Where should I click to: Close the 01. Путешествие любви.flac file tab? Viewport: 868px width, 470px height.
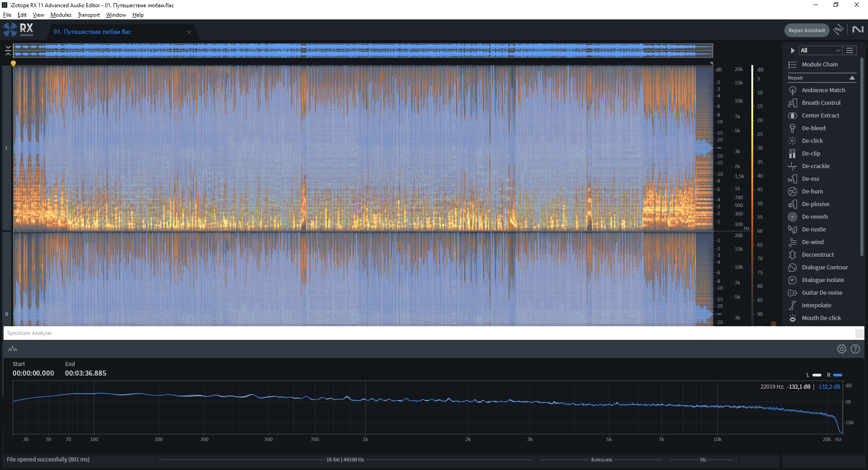click(189, 32)
